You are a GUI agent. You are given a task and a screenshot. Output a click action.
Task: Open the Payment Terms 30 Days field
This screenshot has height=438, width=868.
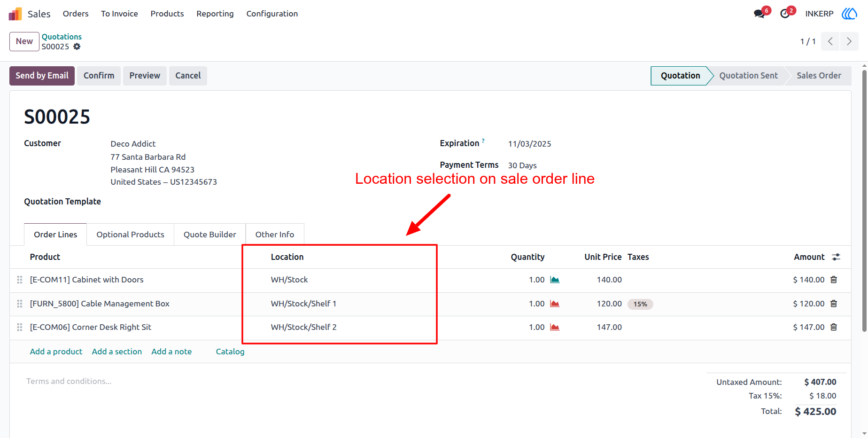pyautogui.click(x=522, y=165)
